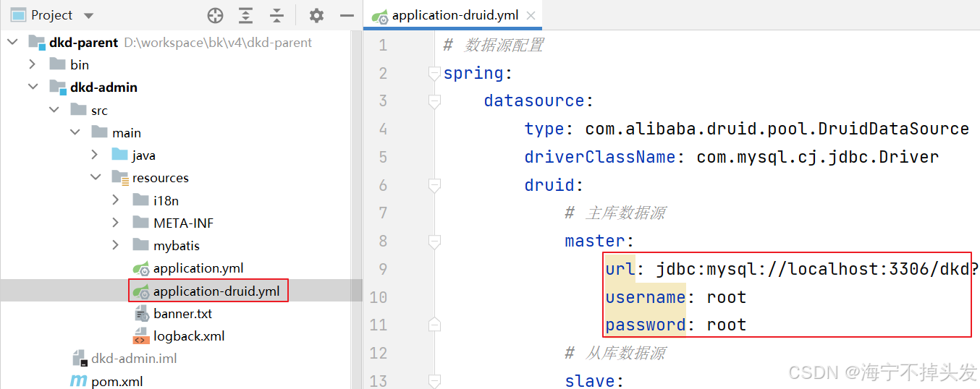Expand the mybatis folder

coord(117,245)
